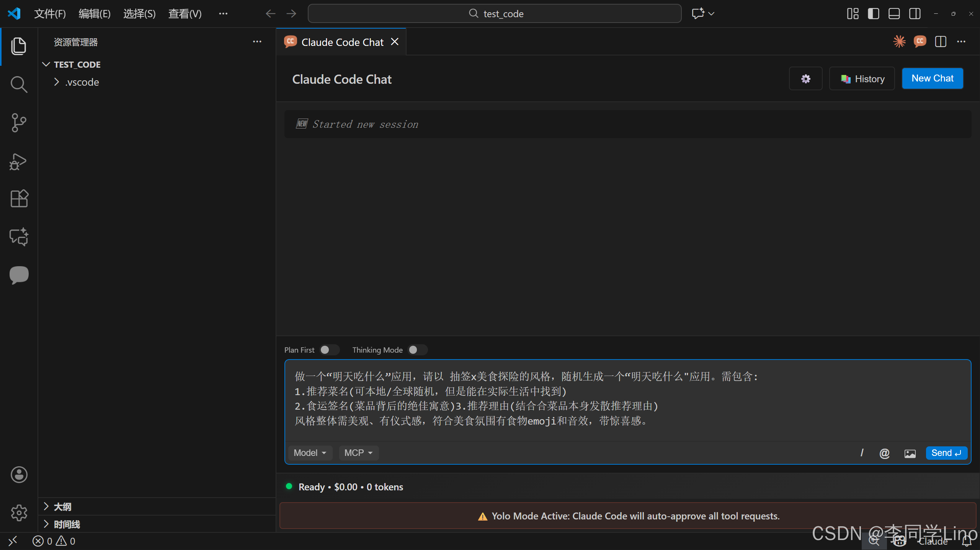This screenshot has width=980, height=550.
Task: Select the Claude Code Chat tab
Action: point(342,42)
